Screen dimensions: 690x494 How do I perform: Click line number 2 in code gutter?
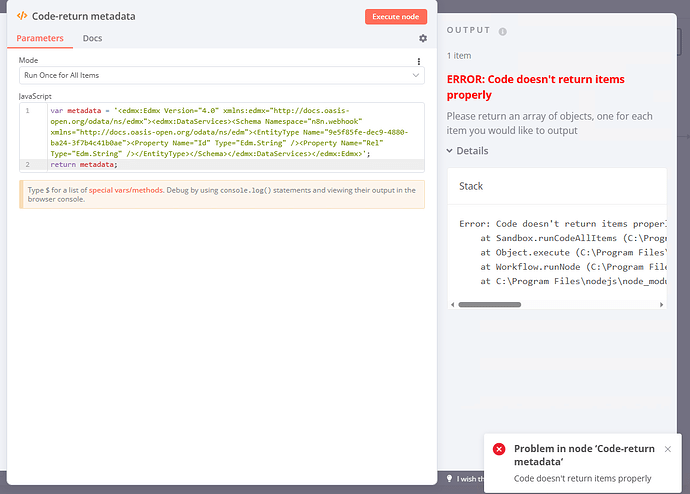(x=28, y=164)
